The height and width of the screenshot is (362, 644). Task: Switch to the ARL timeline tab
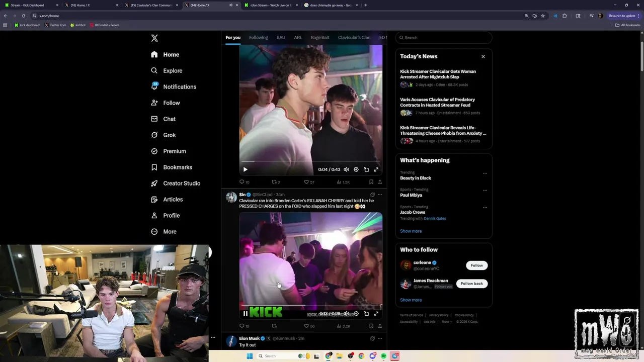(298, 38)
